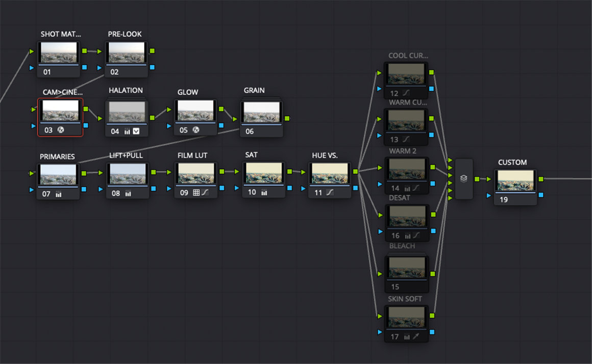Click the LUT grid icon on FILM LUT node
592x364 pixels.
196,193
